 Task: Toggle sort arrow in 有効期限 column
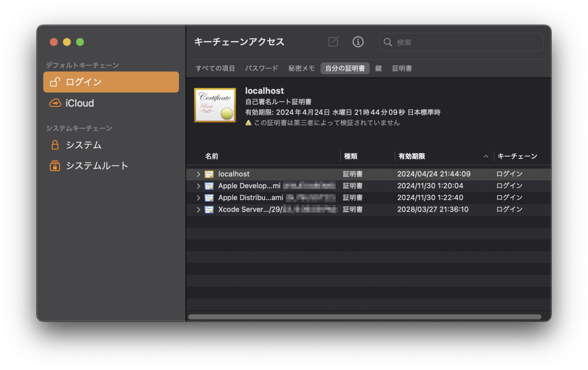pos(486,156)
